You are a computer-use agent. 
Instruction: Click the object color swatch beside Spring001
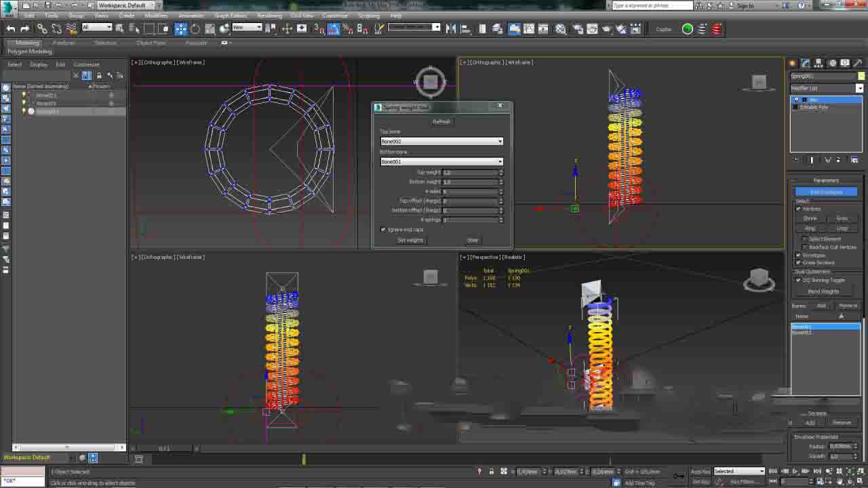861,76
